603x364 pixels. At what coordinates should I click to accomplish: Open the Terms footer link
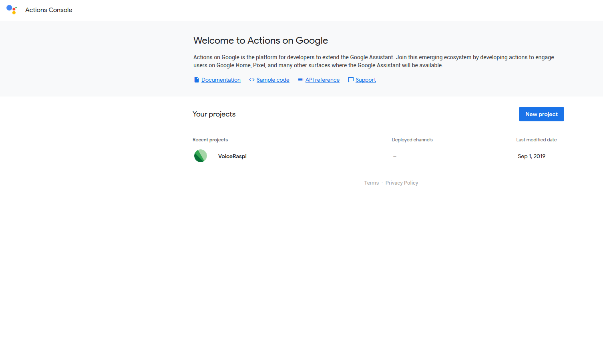click(371, 183)
